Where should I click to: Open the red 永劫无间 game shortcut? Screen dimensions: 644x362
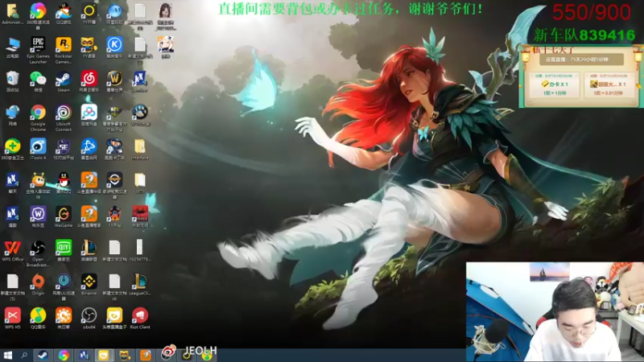tap(139, 216)
